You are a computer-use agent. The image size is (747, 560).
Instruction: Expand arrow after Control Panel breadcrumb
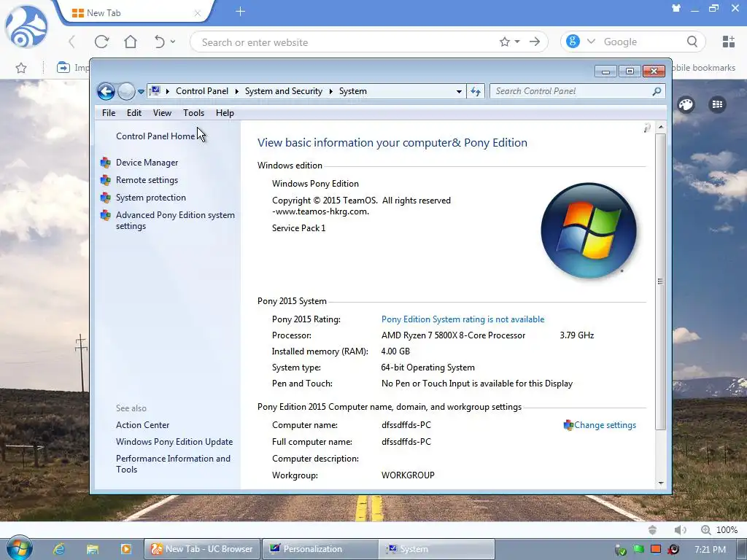click(x=237, y=91)
